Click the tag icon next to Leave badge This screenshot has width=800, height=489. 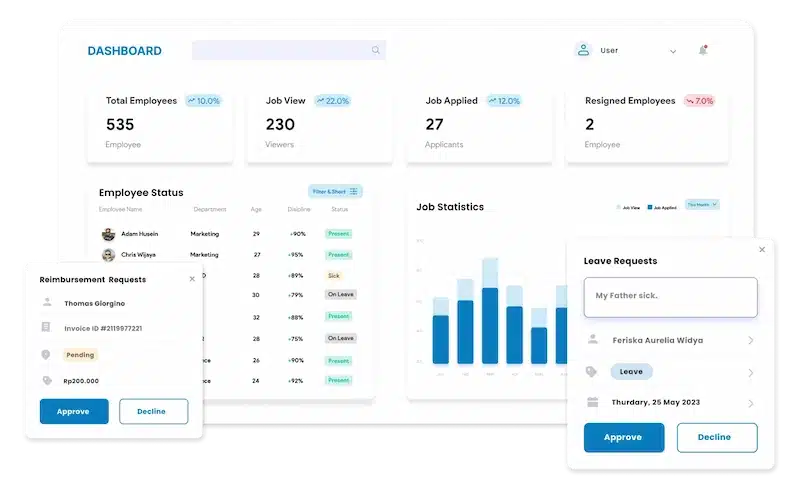click(592, 372)
